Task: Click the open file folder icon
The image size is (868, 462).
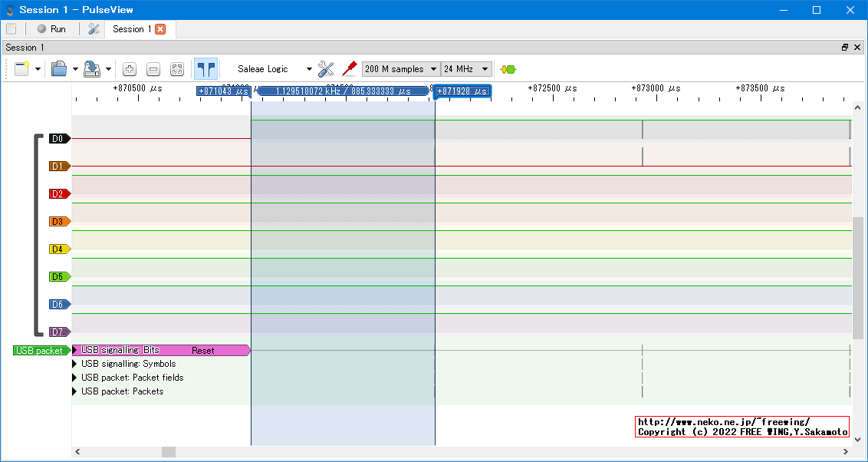Action: 59,69
